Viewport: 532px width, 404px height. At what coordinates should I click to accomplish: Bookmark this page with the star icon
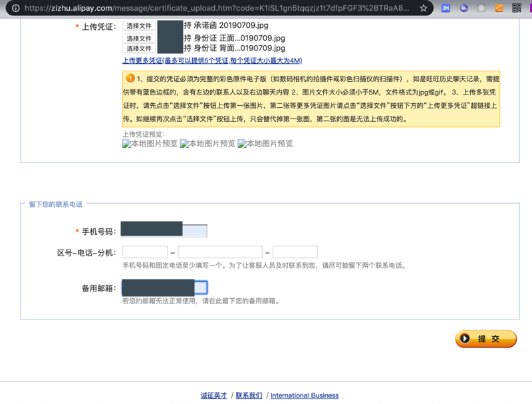point(424,9)
